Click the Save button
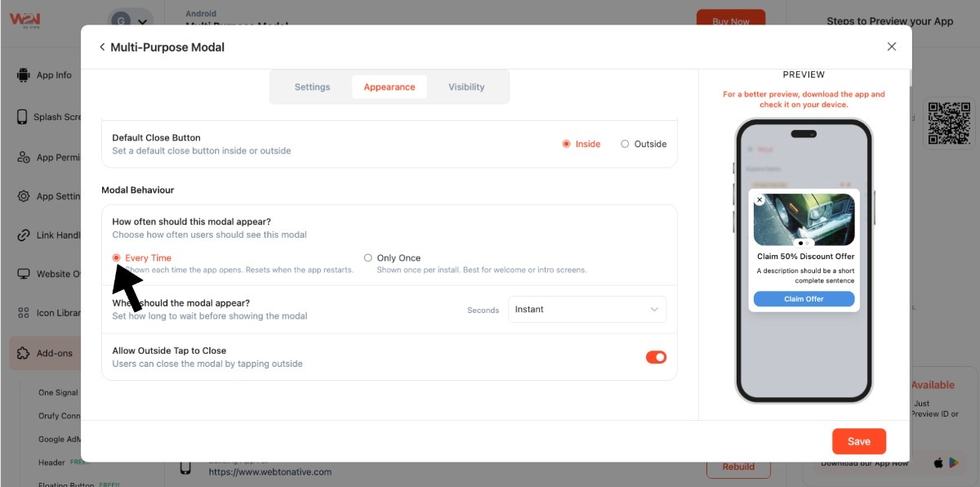 (858, 441)
